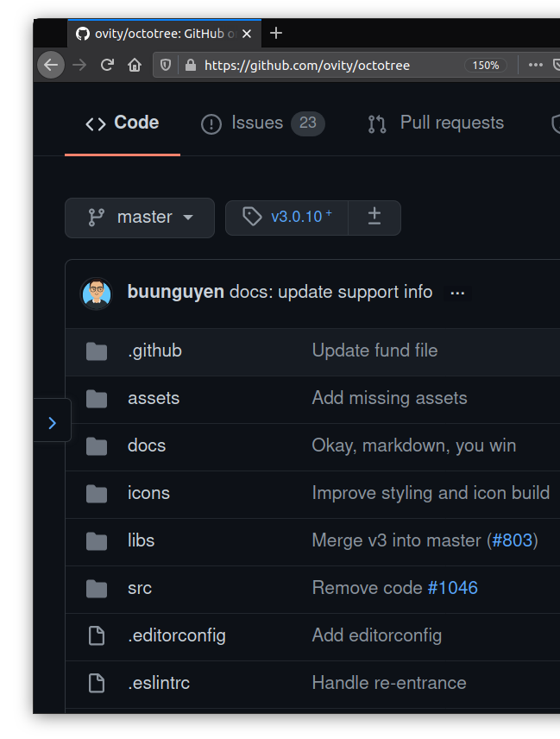Viewport: 560px width, 739px height.
Task: Click the pull request icon
Action: pos(377,124)
